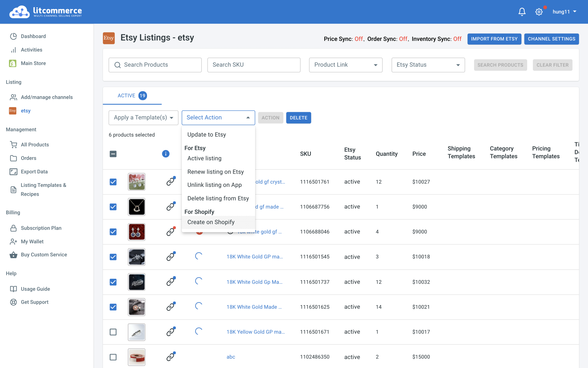Open Get Support lifebuoy icon
The width and height of the screenshot is (588, 368).
point(13,302)
